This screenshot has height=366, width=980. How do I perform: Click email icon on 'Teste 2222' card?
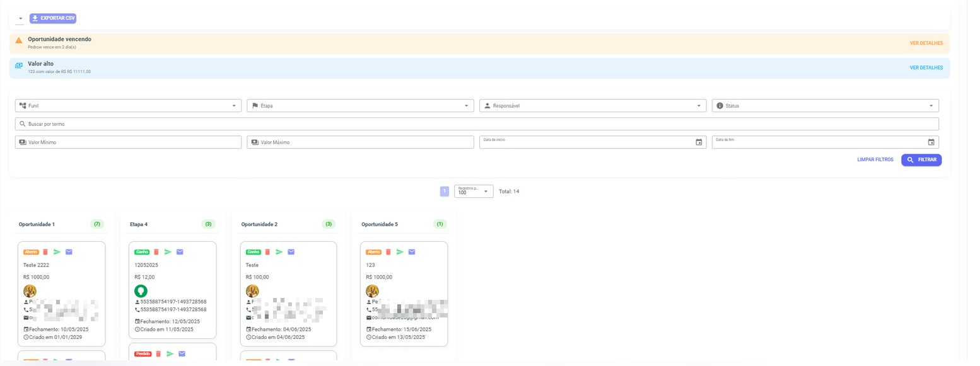pos(69,252)
